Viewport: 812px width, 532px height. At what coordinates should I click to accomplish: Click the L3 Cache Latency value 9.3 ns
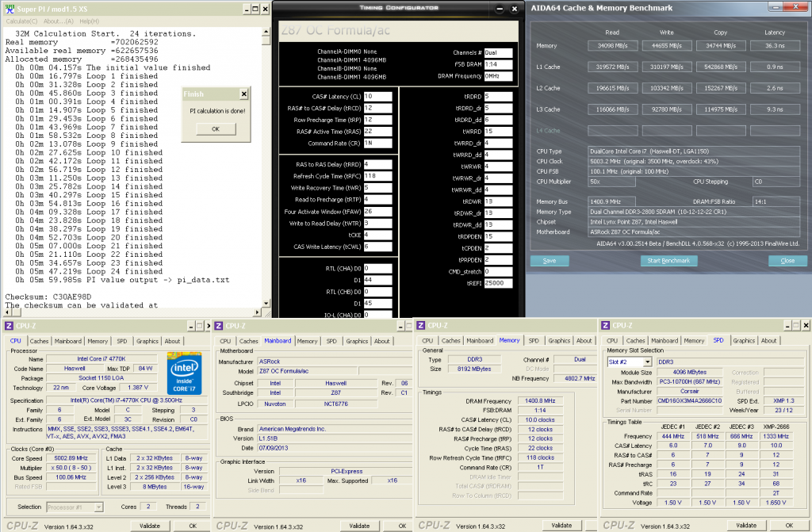point(775,109)
